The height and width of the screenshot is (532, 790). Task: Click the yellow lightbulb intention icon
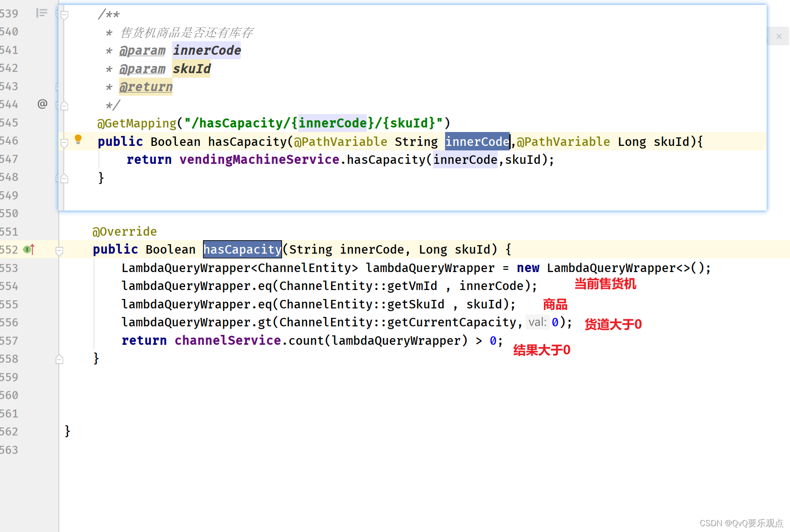[x=78, y=139]
